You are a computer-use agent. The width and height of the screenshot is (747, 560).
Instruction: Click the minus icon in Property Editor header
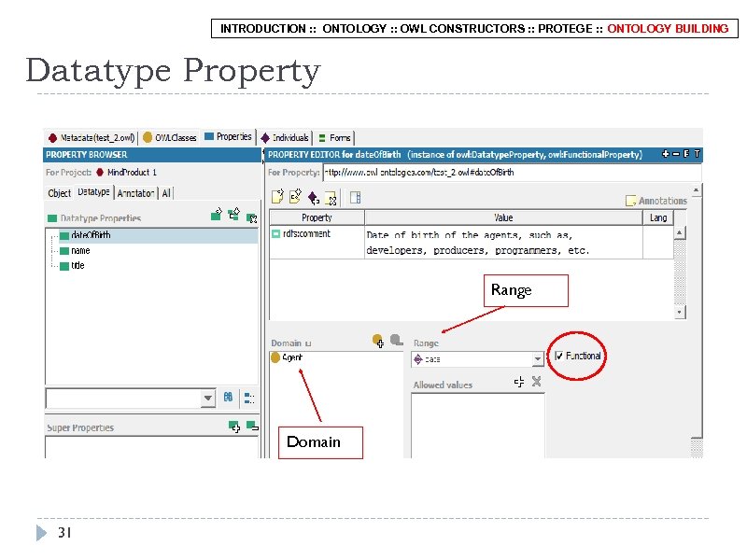click(x=675, y=154)
